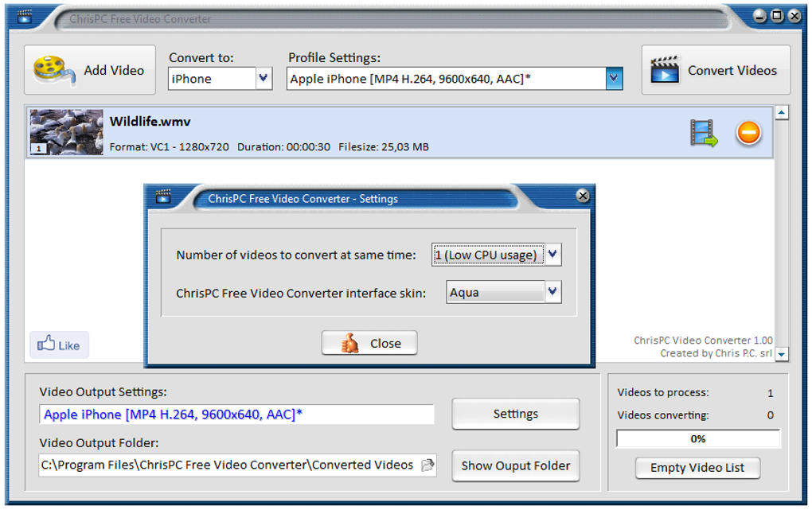The height and width of the screenshot is (510, 812).
Task: Click the Empty Video List button
Action: [697, 468]
